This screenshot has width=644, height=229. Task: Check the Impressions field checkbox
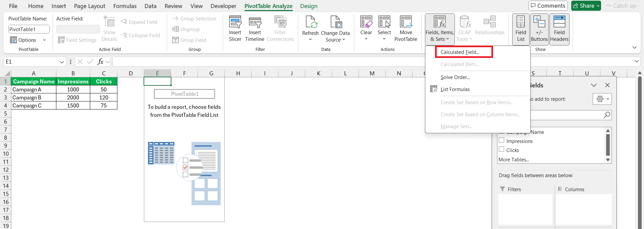point(501,140)
